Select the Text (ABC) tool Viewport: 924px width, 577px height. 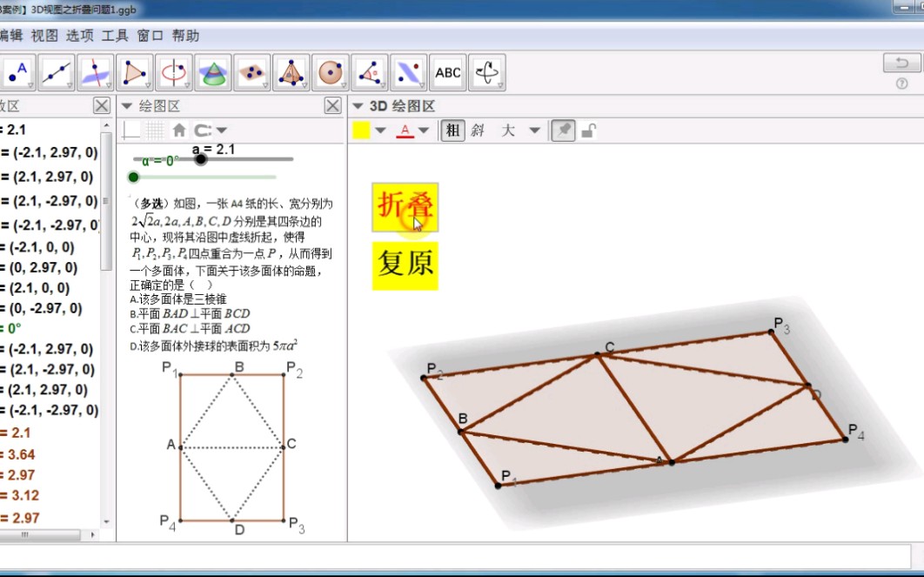pyautogui.click(x=447, y=72)
